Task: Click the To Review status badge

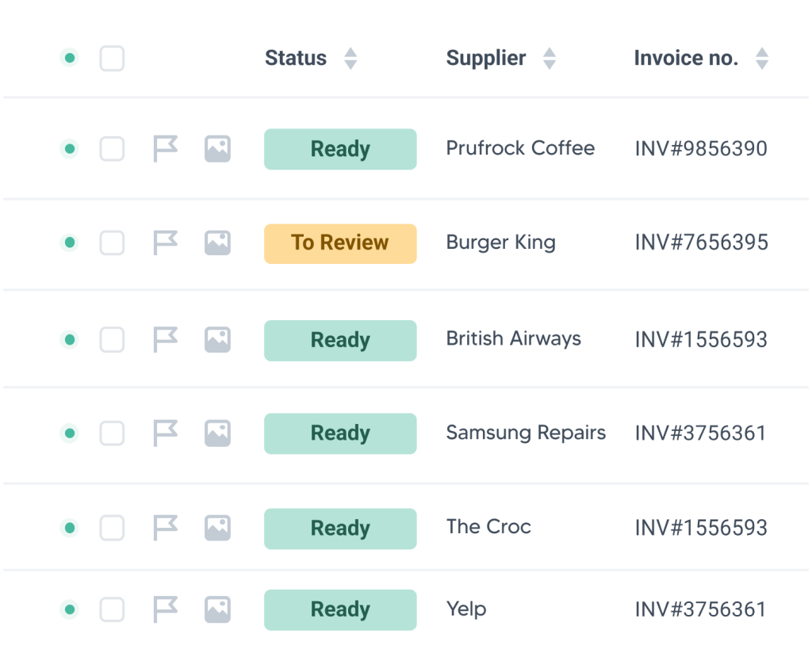Action: coord(340,243)
